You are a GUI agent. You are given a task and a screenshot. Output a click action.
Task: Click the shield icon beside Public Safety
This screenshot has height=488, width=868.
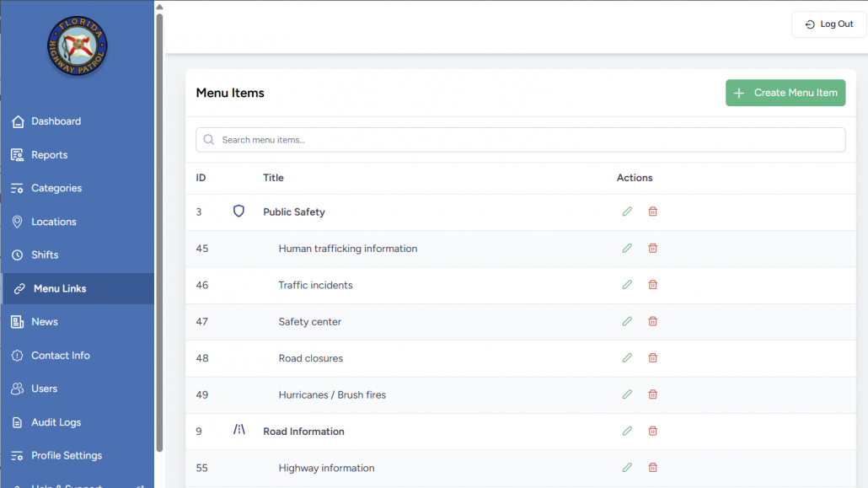click(238, 212)
